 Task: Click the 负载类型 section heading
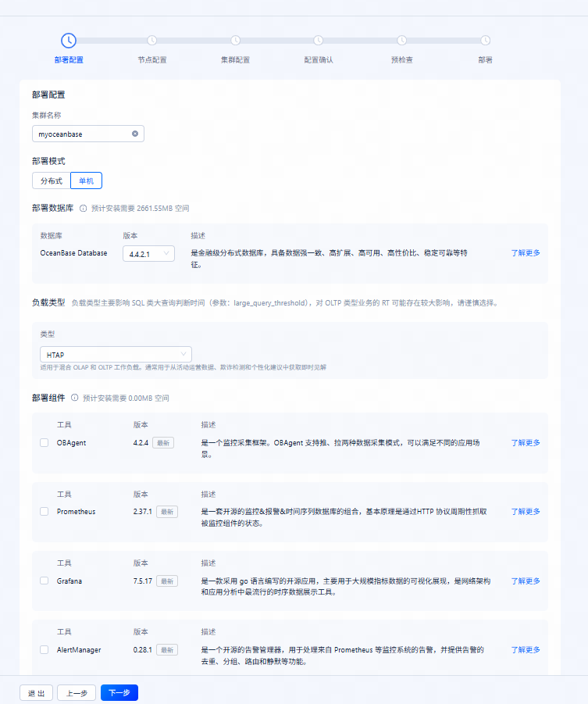click(x=48, y=302)
